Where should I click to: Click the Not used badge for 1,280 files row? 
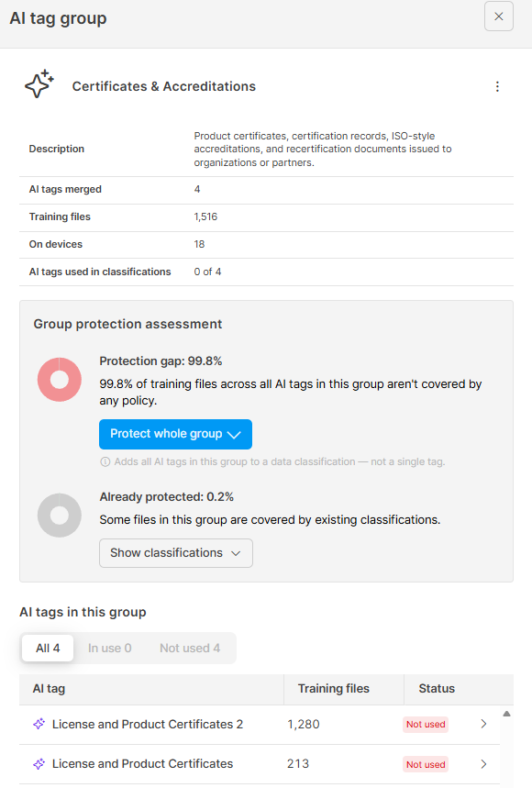click(x=426, y=724)
